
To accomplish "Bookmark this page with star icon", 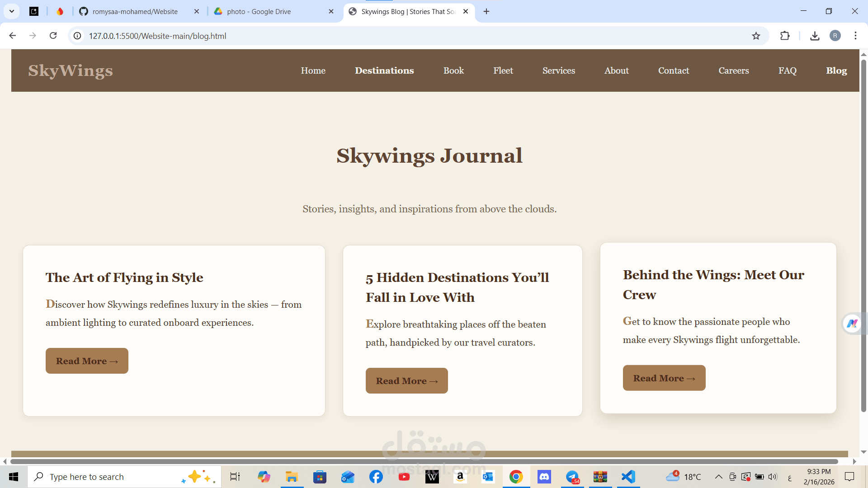I will 756,36.
